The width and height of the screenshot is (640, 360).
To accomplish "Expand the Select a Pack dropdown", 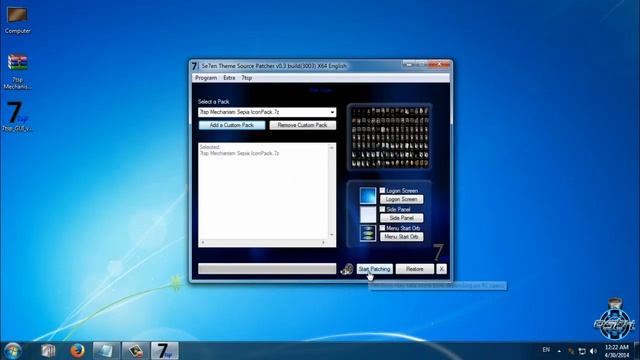I will point(332,112).
